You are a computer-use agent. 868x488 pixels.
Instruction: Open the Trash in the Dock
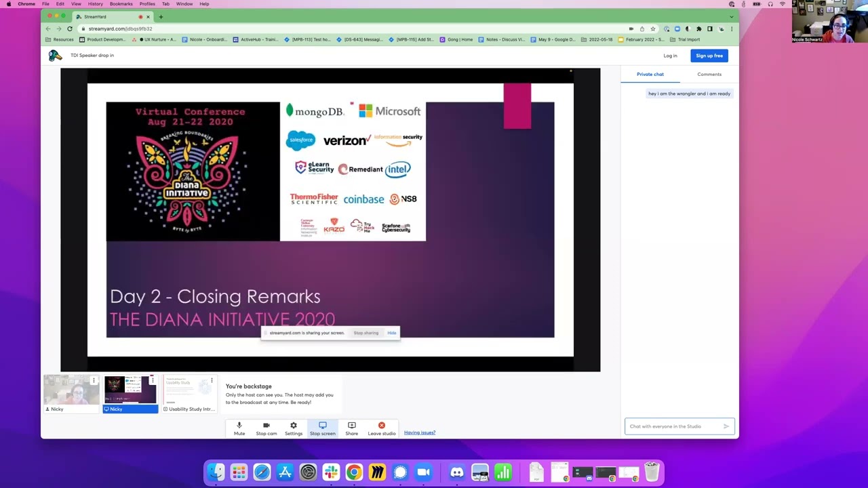[652, 472]
